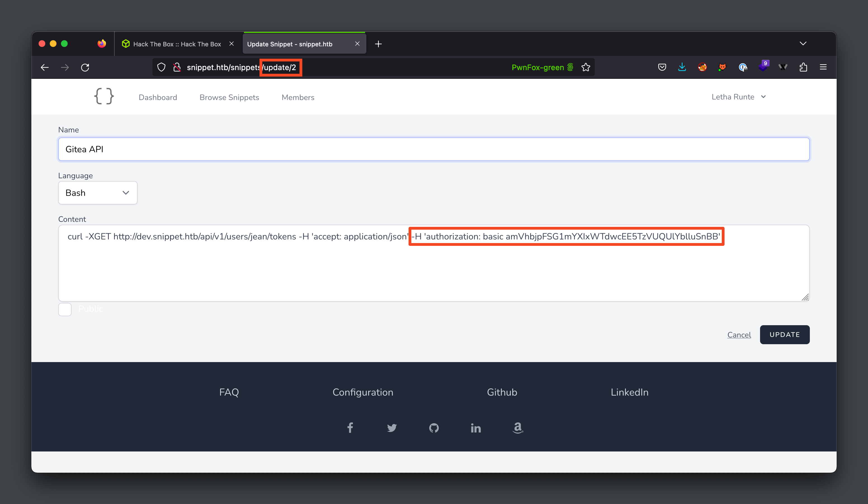
Task: Expand the Letha Runte user menu
Action: click(x=739, y=97)
